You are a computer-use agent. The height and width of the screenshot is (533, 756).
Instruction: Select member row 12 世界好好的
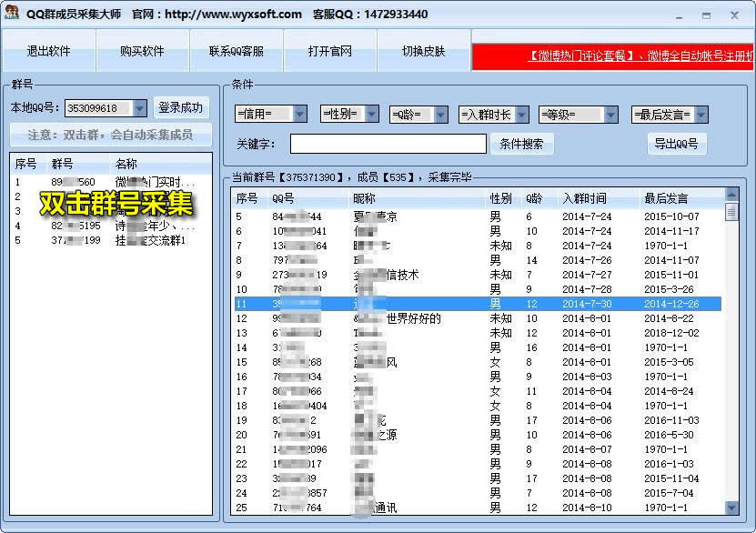coord(478,318)
